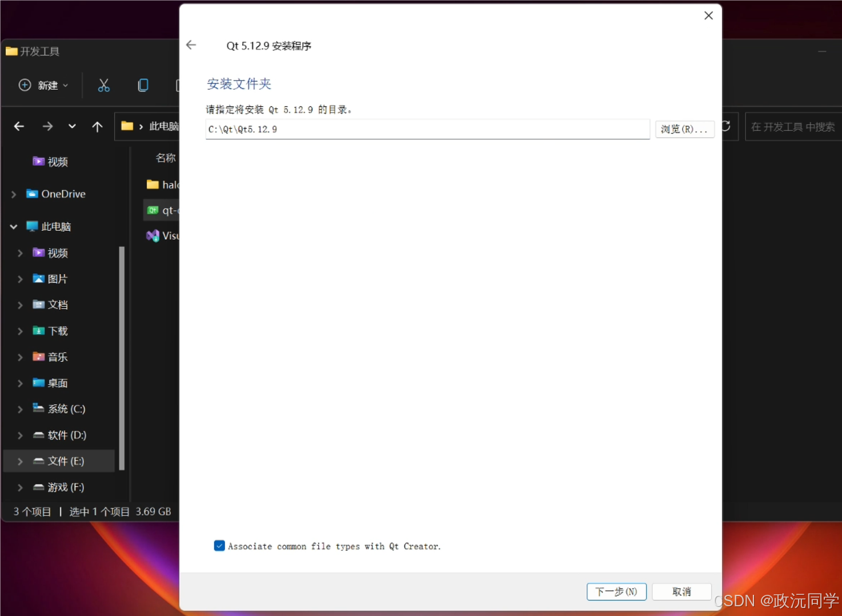This screenshot has height=616, width=842.
Task: Close the Qt 5.12.9 installer window
Action: (x=708, y=15)
